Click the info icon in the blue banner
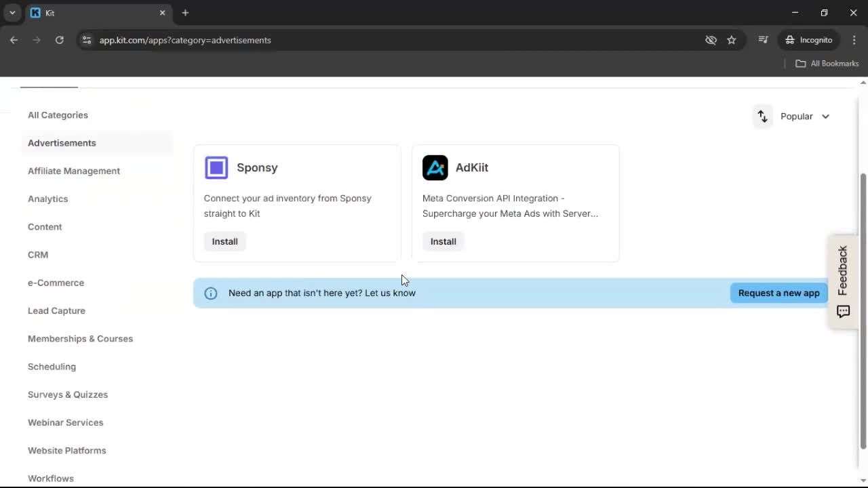The height and width of the screenshot is (488, 868). [x=211, y=293]
